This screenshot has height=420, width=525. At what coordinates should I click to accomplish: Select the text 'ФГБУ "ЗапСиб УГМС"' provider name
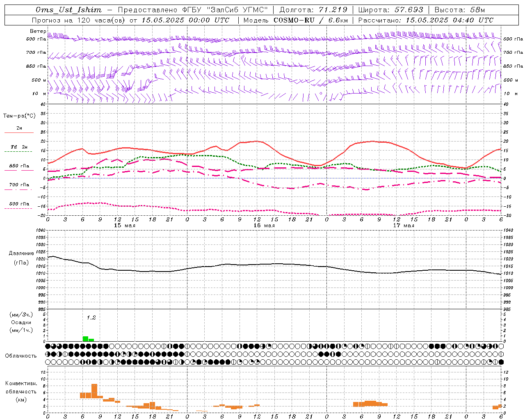[x=224, y=10]
